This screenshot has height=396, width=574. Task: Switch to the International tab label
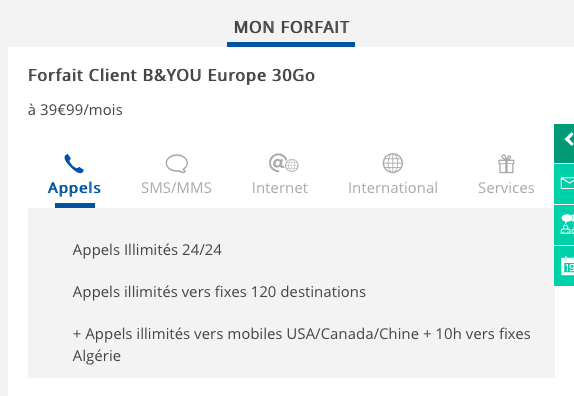point(393,188)
